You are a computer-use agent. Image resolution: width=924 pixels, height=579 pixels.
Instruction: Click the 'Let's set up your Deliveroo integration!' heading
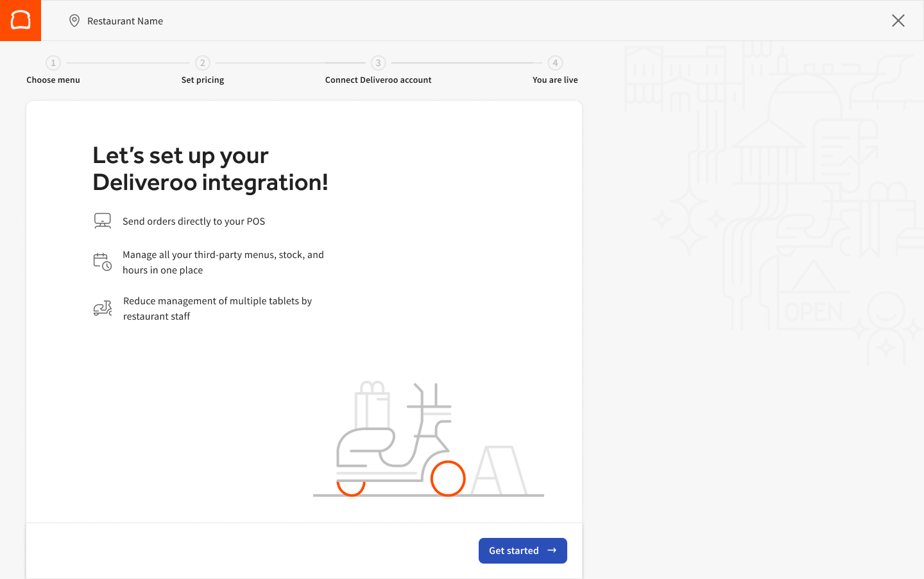click(210, 169)
